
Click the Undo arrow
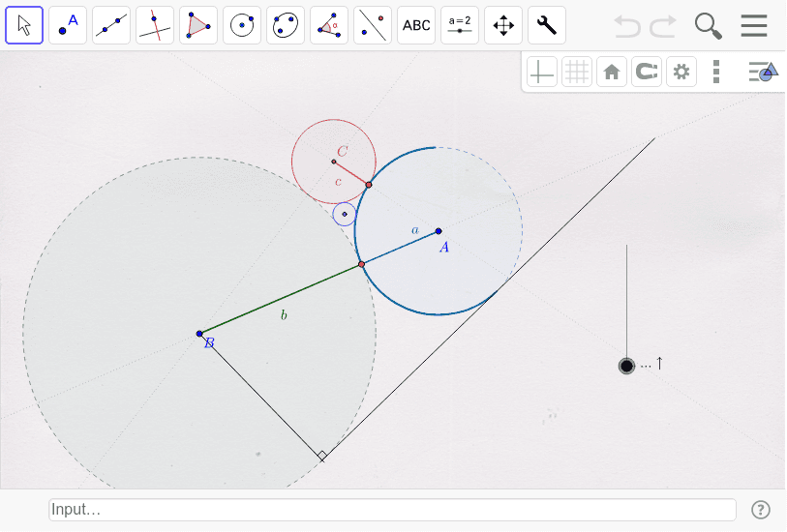pyautogui.click(x=627, y=25)
